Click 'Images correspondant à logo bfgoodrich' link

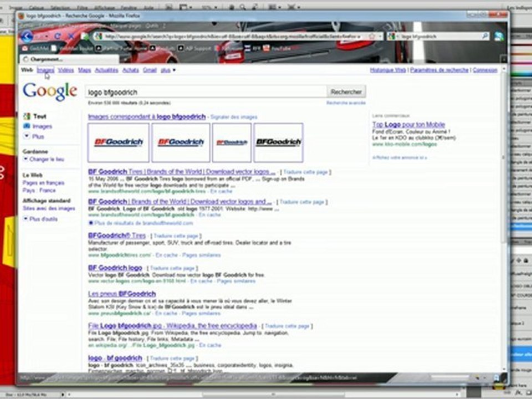coord(146,117)
